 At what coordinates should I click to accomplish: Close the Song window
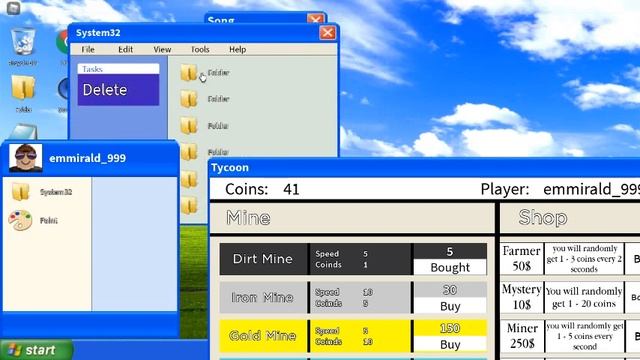(x=316, y=19)
